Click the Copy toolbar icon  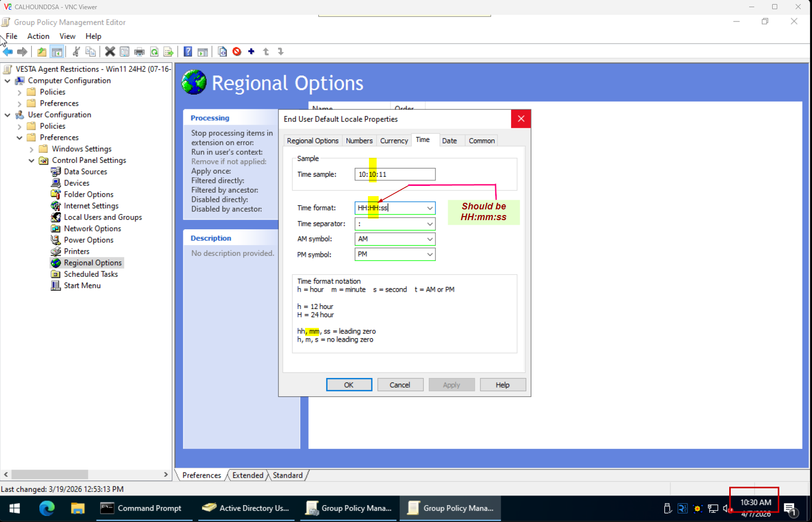coord(90,52)
